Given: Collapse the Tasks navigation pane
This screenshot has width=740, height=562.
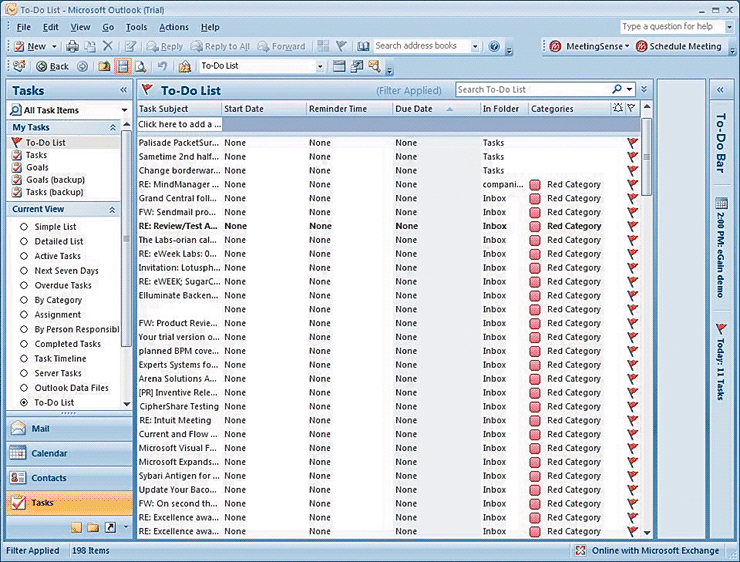Looking at the screenshot, I should [123, 90].
